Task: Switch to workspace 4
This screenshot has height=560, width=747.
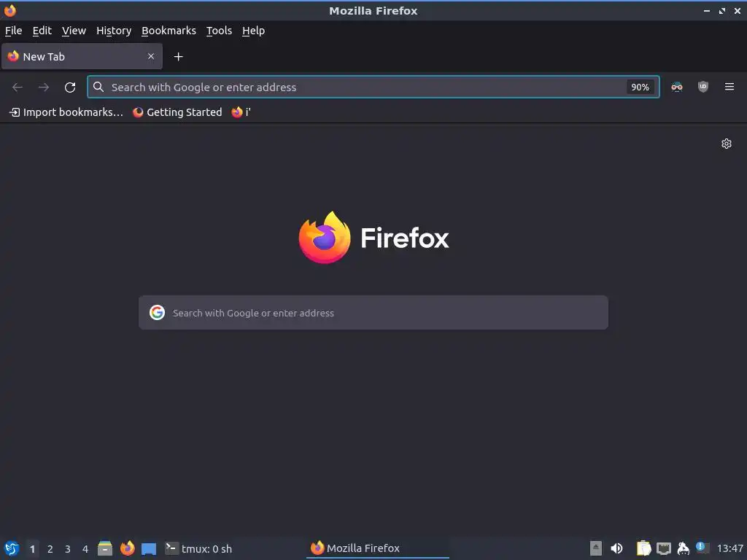Action: click(x=85, y=549)
